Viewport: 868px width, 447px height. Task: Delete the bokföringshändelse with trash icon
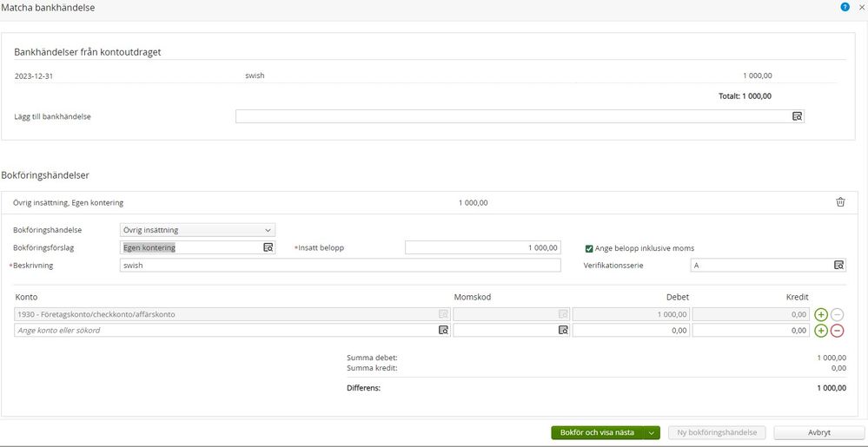[x=839, y=202]
